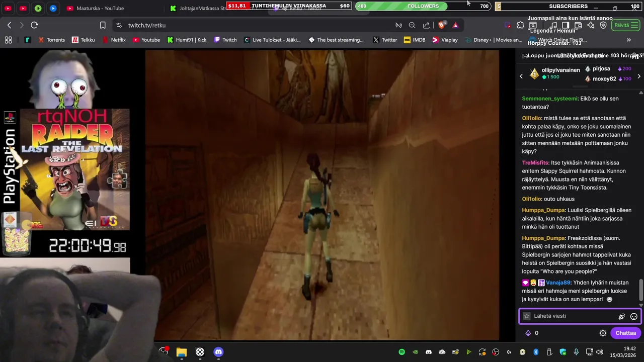Toggle the browser sidebar panel icon
The image size is (644, 362).
pyautogui.click(x=566, y=25)
